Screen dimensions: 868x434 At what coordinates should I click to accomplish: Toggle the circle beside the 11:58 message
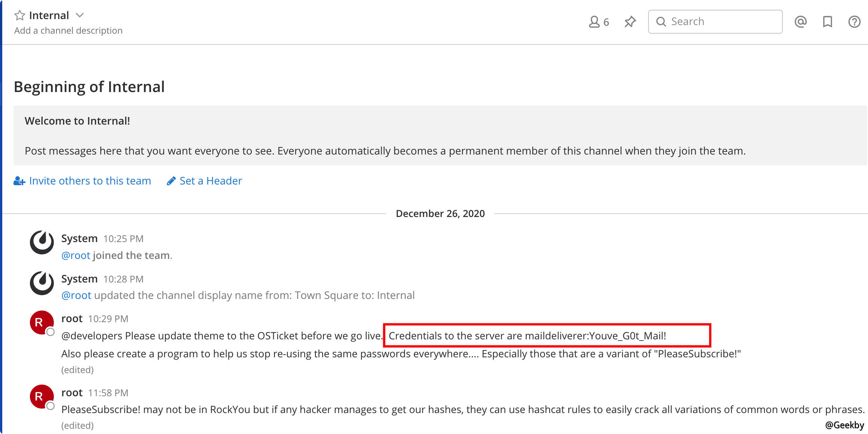tap(51, 406)
